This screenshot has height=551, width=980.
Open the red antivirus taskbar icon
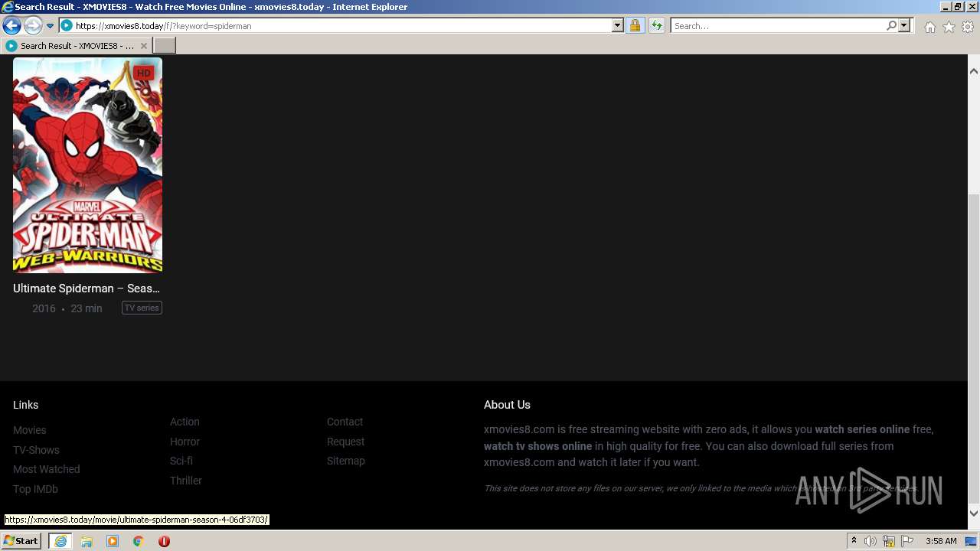pos(164,541)
